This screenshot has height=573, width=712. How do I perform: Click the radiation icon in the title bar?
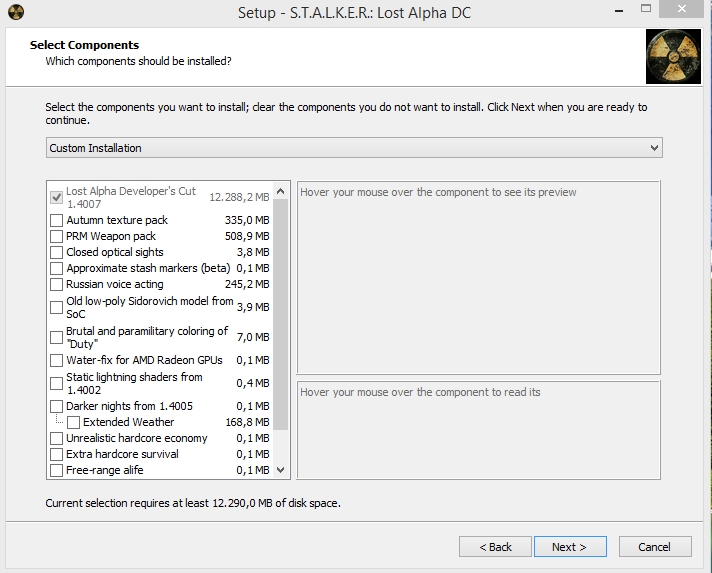[x=16, y=12]
